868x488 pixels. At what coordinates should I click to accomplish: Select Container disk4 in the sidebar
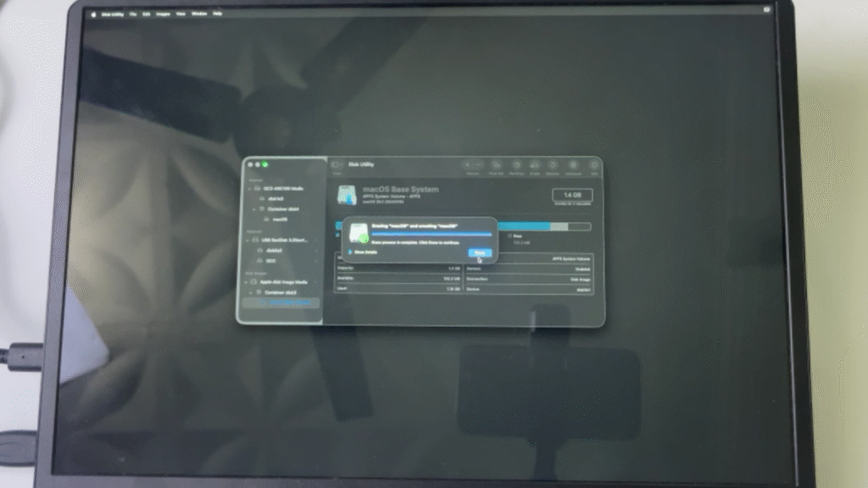click(x=281, y=208)
